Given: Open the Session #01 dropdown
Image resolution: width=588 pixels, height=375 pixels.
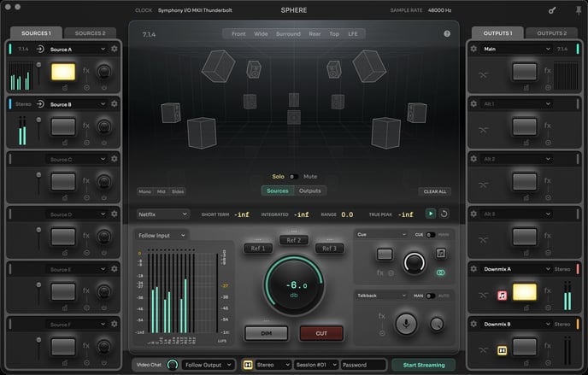Looking at the screenshot, I should point(315,365).
